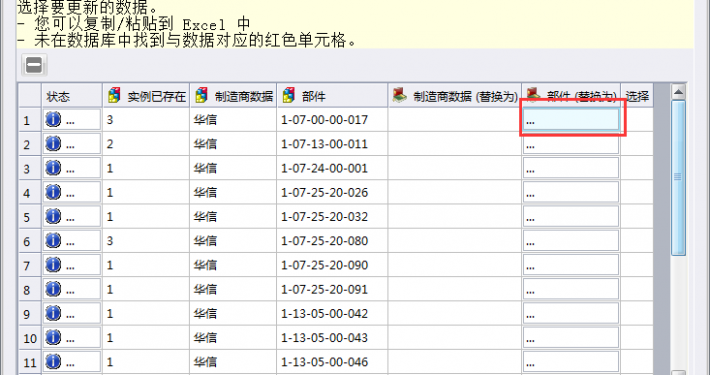Viewport: 710px width, 375px height.
Task: Select the 部件 (替换为) field for 1-07-24-00-001
Action: pos(571,168)
